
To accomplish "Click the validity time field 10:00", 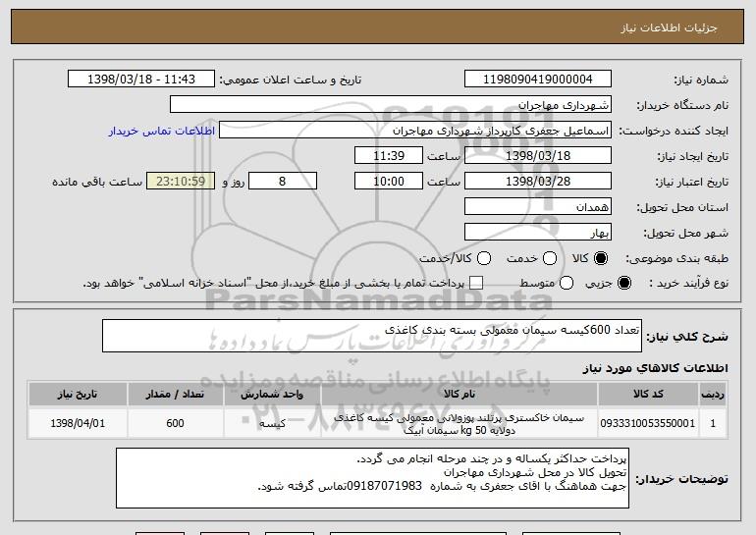I will coord(389,182).
